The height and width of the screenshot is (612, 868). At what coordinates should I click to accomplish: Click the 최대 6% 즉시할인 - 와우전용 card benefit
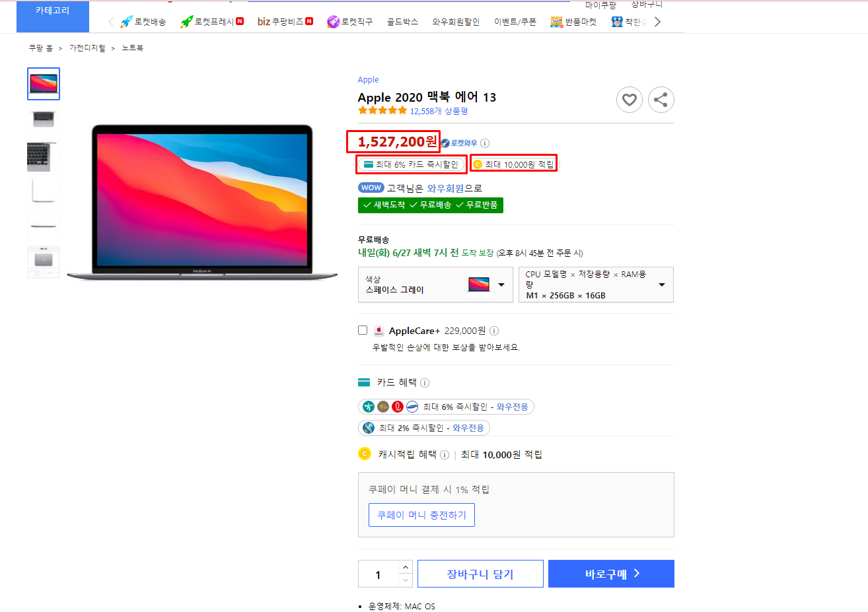446,407
